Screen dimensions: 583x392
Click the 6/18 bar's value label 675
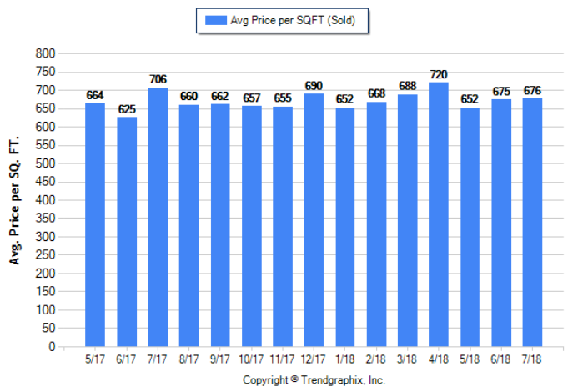pos(501,92)
